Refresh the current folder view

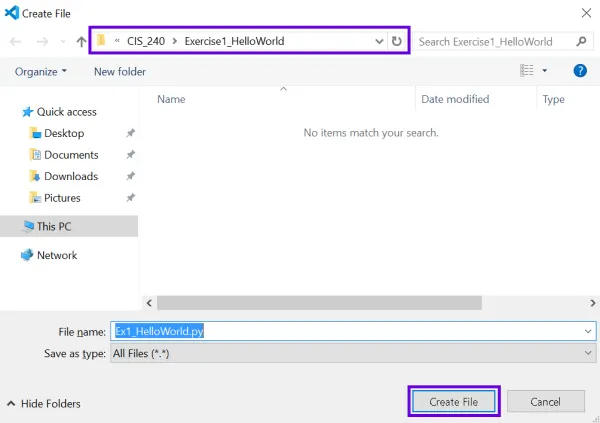pos(397,41)
